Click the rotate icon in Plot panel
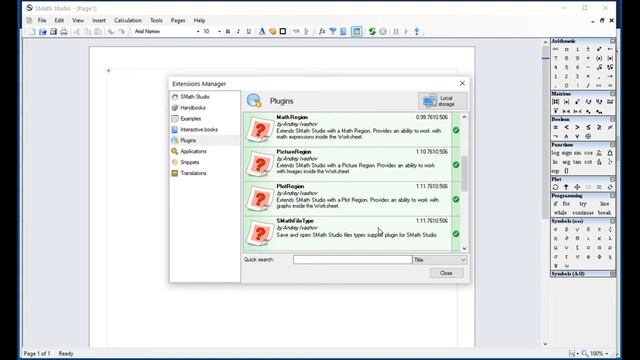 556,187
